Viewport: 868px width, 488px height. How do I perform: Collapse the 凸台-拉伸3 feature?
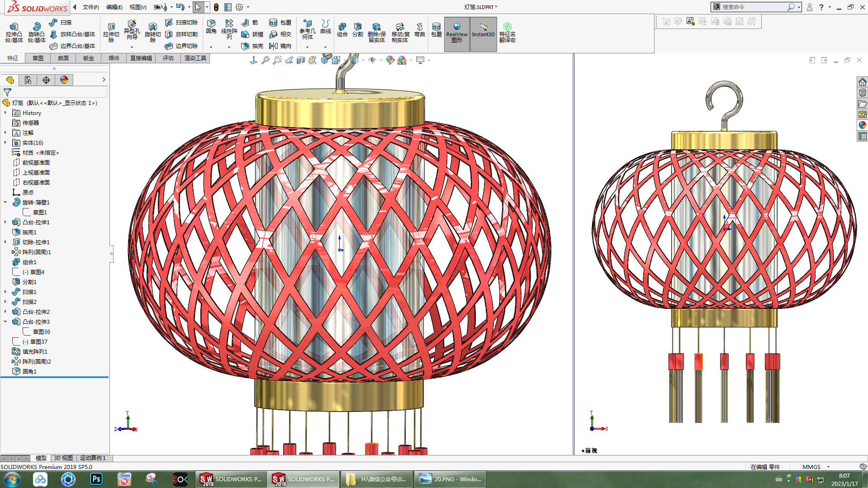pos(5,322)
